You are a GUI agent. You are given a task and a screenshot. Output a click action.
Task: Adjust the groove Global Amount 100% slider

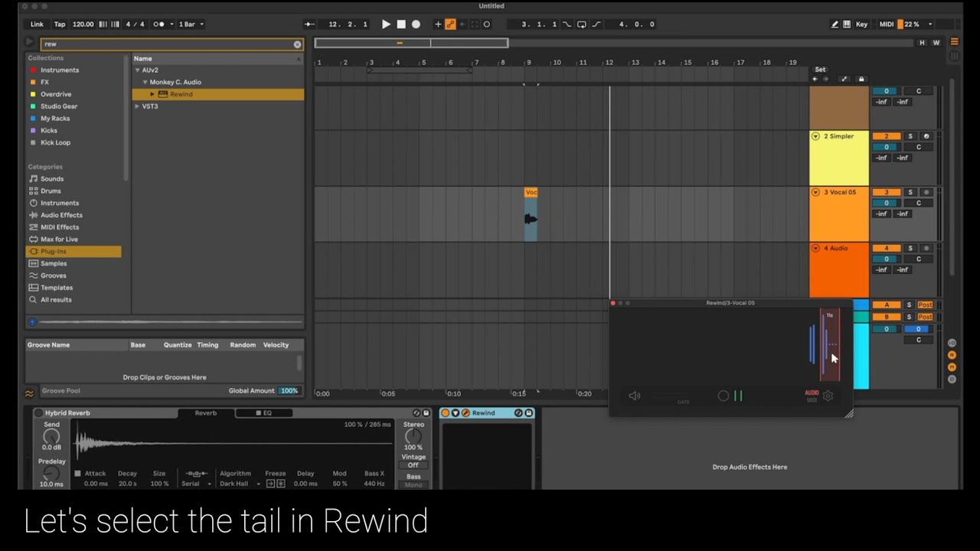pyautogui.click(x=289, y=391)
